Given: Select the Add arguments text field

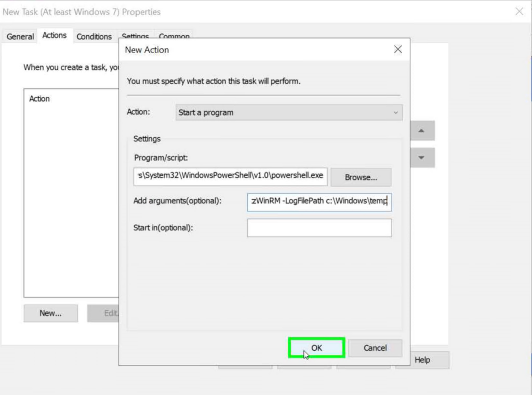Looking at the screenshot, I should click(x=319, y=201).
